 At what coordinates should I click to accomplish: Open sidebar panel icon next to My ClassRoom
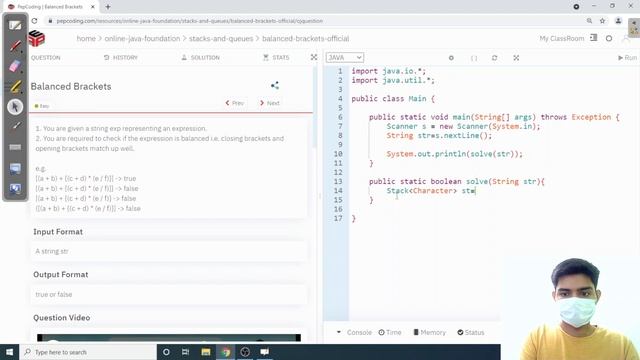click(x=593, y=38)
